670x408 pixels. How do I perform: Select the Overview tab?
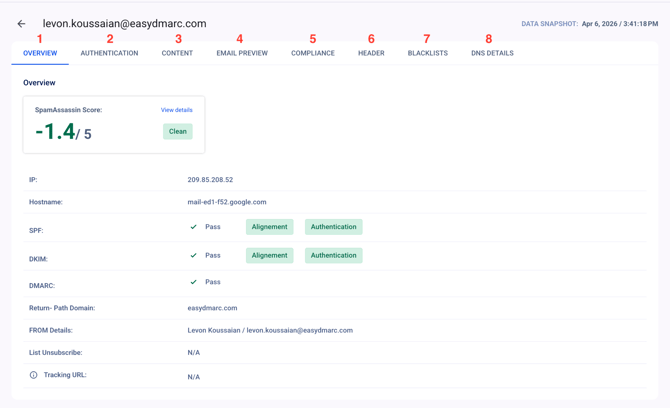(x=40, y=53)
